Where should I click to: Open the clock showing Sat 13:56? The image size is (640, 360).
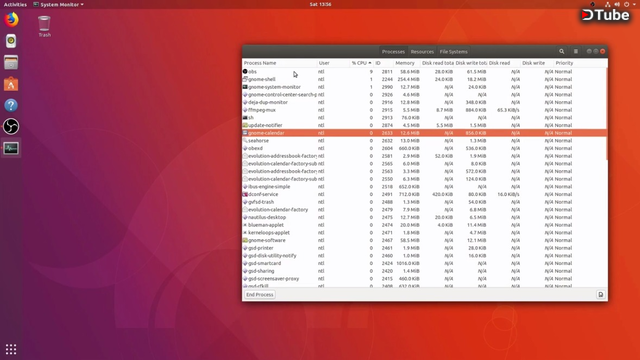(x=320, y=4)
